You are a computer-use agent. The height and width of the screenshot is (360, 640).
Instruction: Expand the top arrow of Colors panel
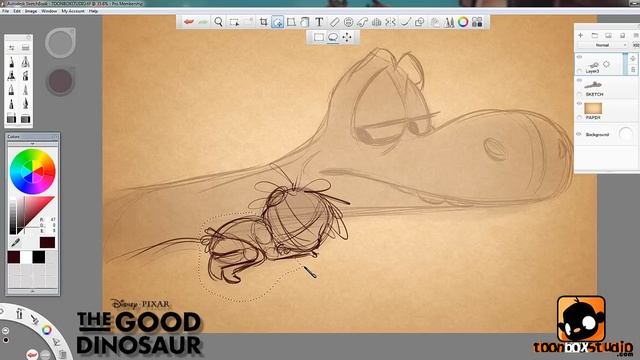[33, 144]
